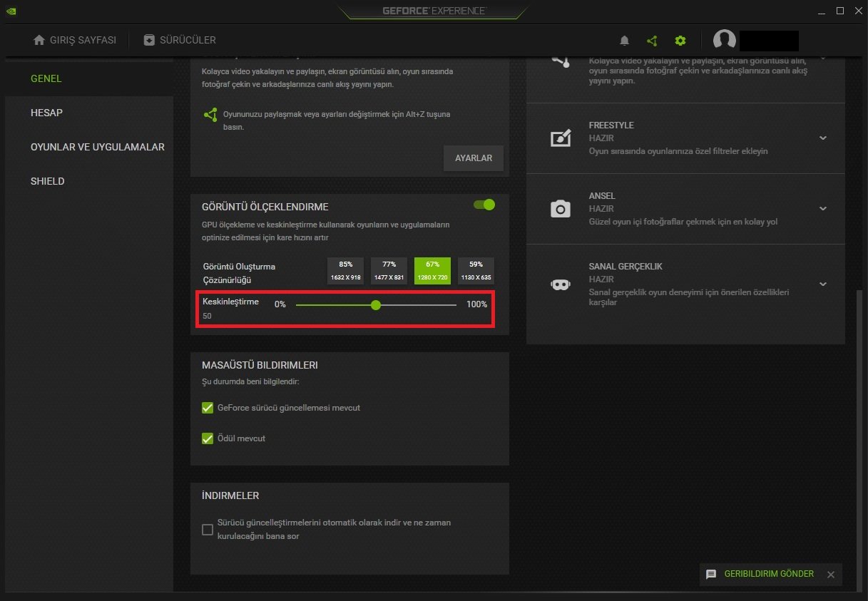
Task: Click the partially visible in-game overlay share icon
Action: (x=561, y=61)
